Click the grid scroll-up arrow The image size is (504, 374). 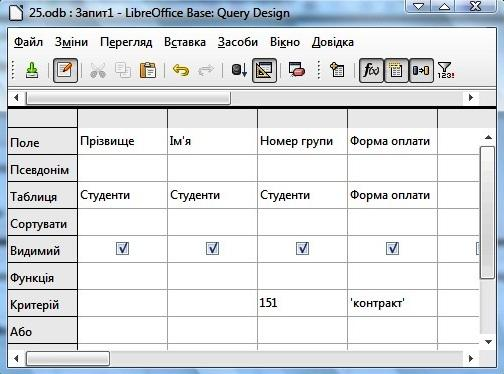[x=488, y=137]
